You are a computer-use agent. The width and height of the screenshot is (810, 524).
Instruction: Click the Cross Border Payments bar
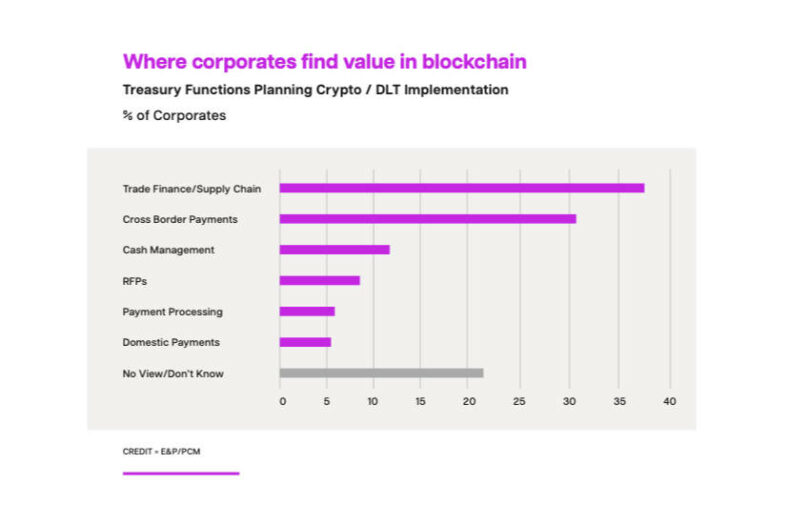(x=427, y=218)
